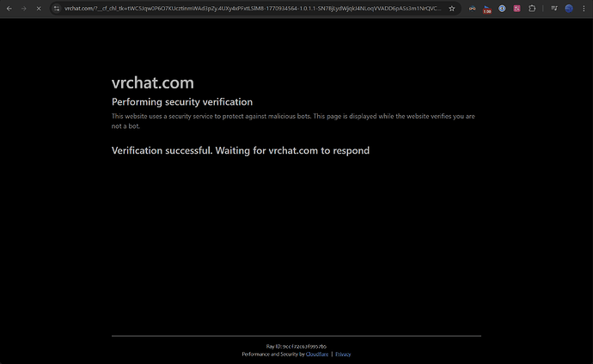Open the owl-face extension icon

click(472, 9)
